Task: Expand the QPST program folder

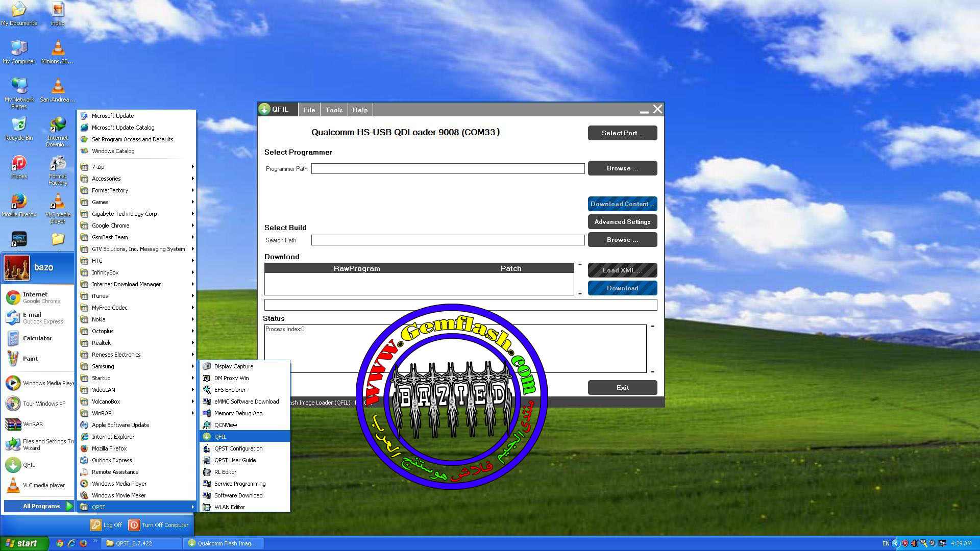Action: 137,507
